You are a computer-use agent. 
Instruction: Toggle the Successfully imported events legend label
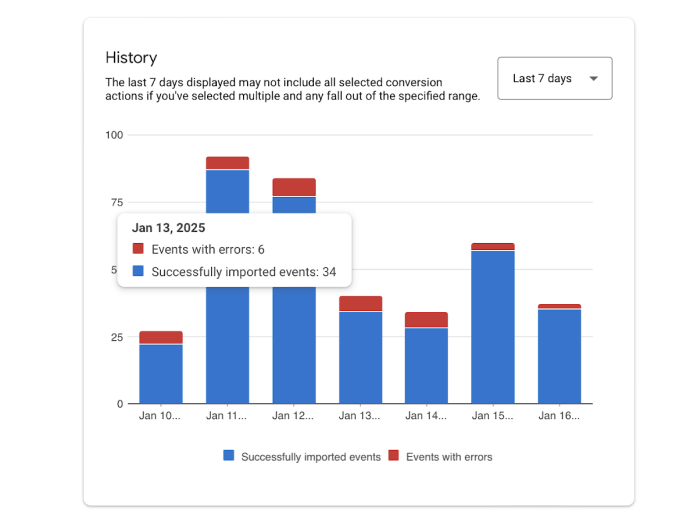click(311, 457)
